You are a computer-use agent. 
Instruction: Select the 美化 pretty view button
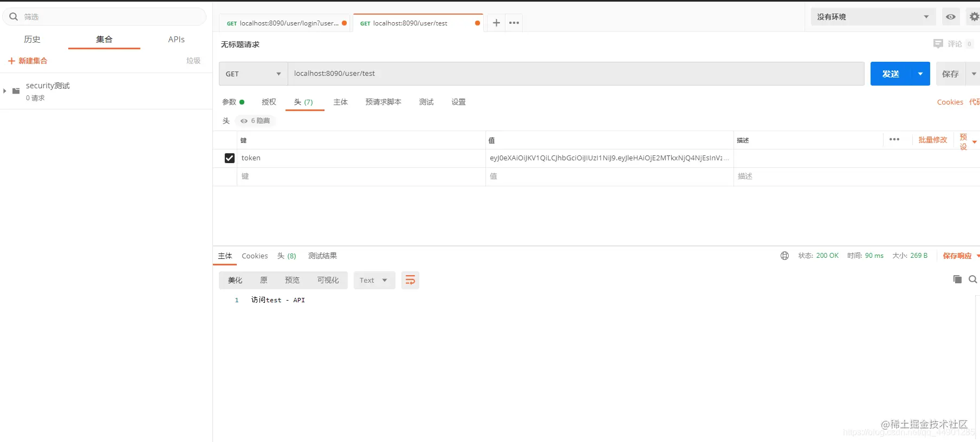tap(235, 280)
